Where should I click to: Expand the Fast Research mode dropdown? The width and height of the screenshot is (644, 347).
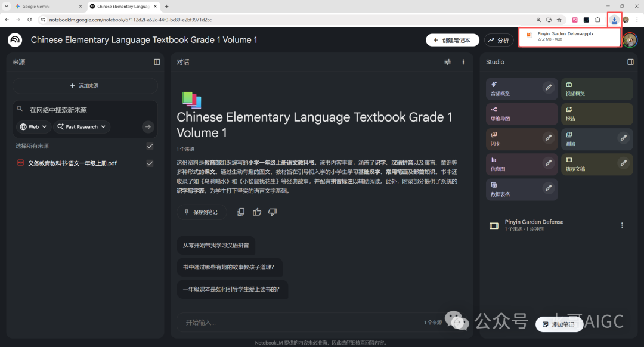tap(82, 127)
